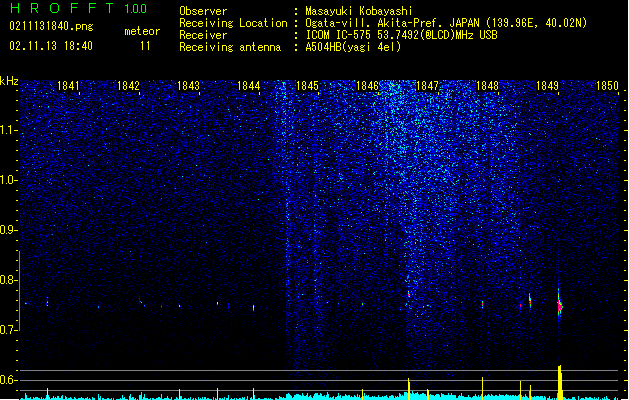This screenshot has width=629, height=400.
Task: Click the "Receiving Location" label
Action: [x=233, y=23]
